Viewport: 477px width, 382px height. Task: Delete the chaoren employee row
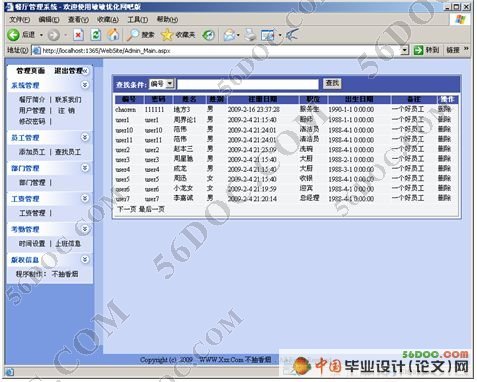[x=444, y=109]
